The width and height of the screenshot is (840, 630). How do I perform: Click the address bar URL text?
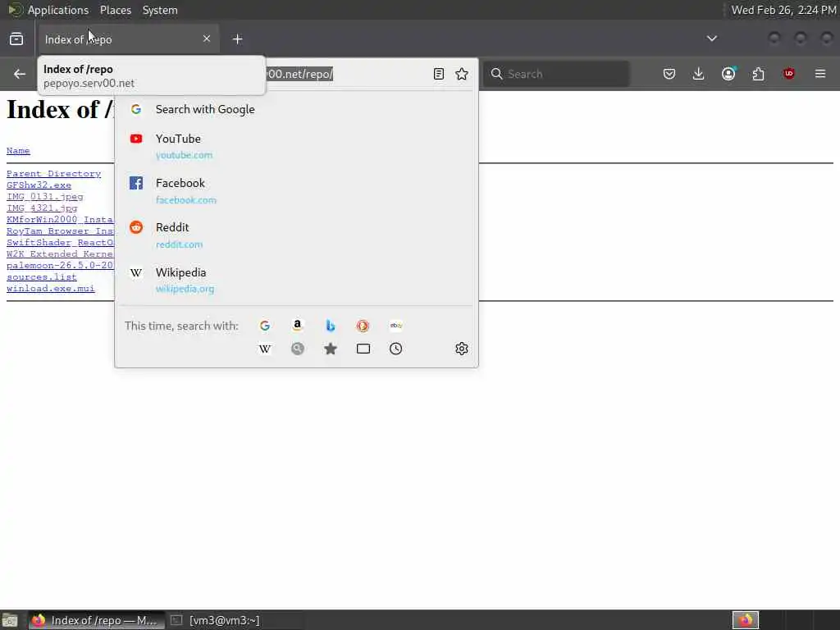[x=299, y=74]
